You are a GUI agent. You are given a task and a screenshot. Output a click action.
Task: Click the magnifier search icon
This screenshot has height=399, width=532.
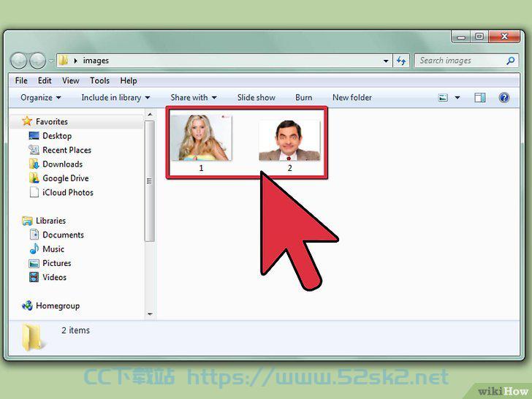[x=510, y=61]
